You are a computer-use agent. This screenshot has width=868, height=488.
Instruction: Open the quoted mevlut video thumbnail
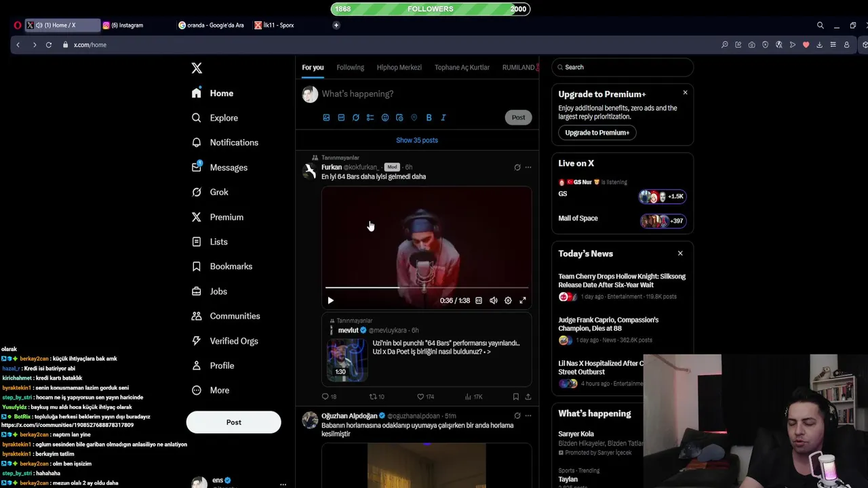[x=347, y=360]
